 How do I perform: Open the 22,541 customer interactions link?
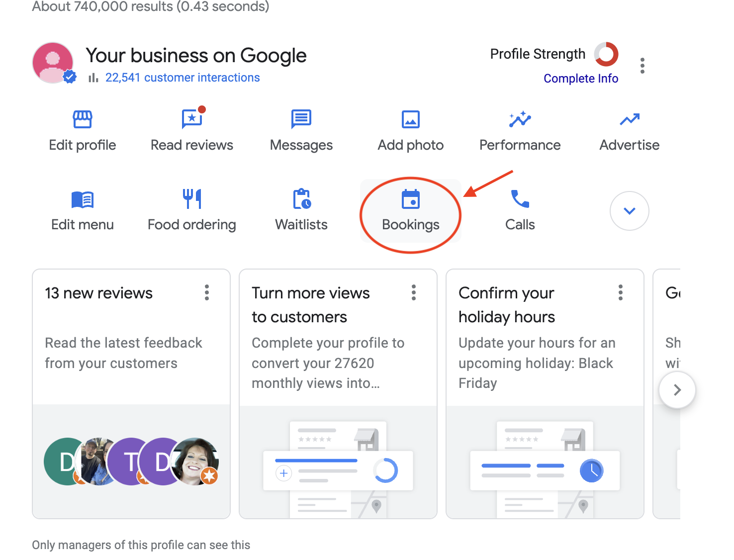[183, 78]
